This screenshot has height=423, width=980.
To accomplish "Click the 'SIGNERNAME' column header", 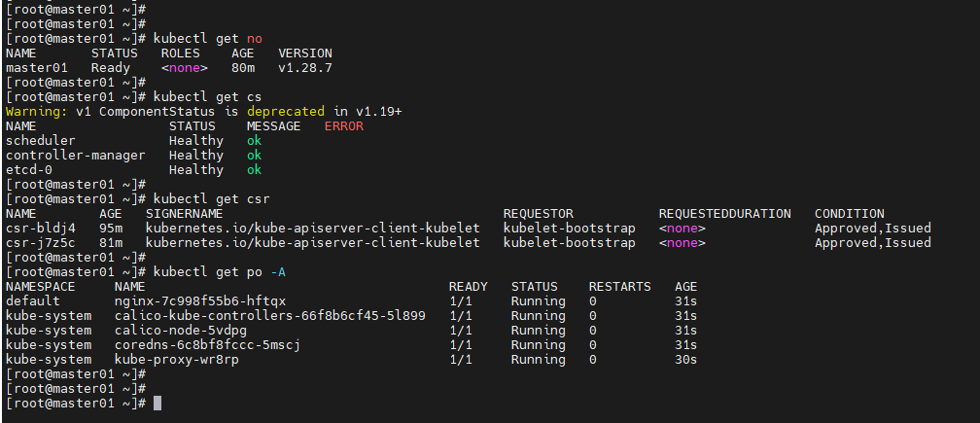I will coord(185,214).
